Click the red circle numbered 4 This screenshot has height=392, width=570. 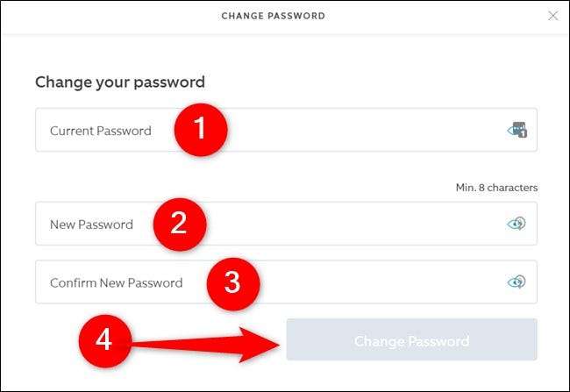pos(103,340)
